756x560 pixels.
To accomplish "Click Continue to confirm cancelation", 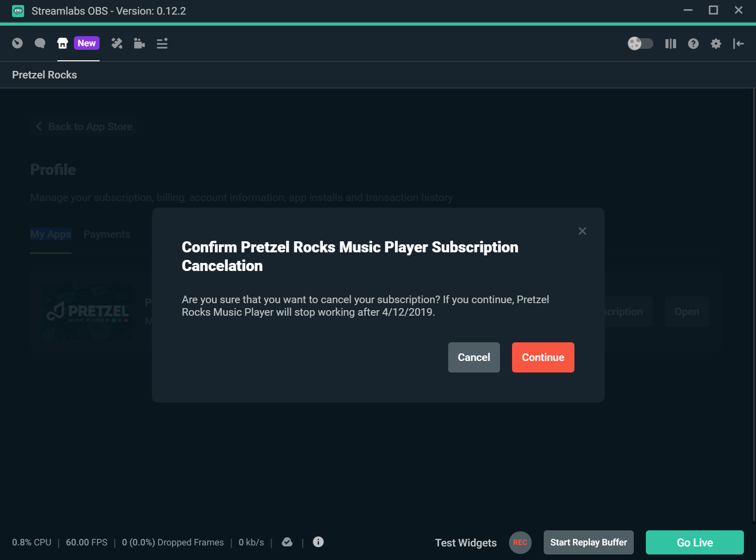I will (x=543, y=357).
